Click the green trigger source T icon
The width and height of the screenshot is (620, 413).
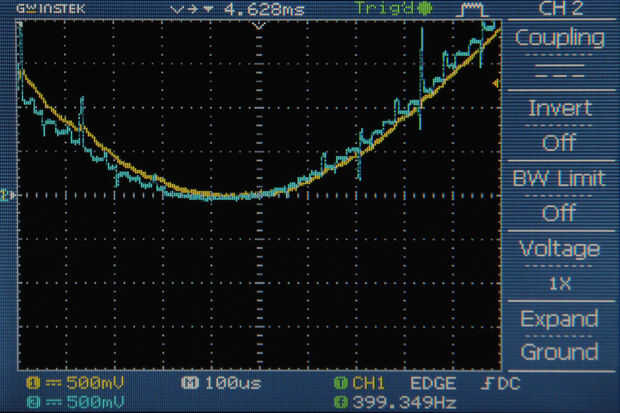pos(340,383)
